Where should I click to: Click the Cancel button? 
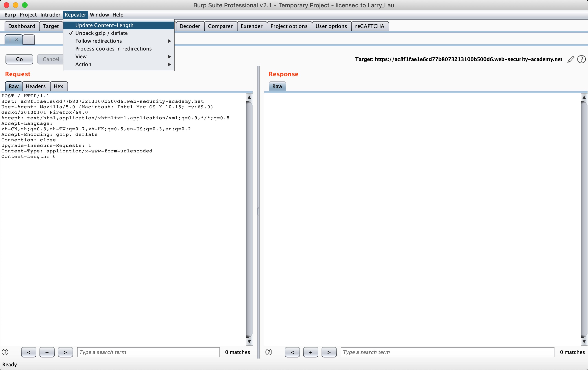point(51,59)
